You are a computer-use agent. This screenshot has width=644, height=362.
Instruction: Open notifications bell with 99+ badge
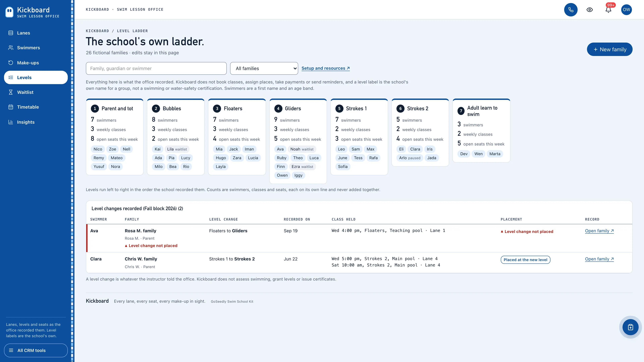click(608, 10)
